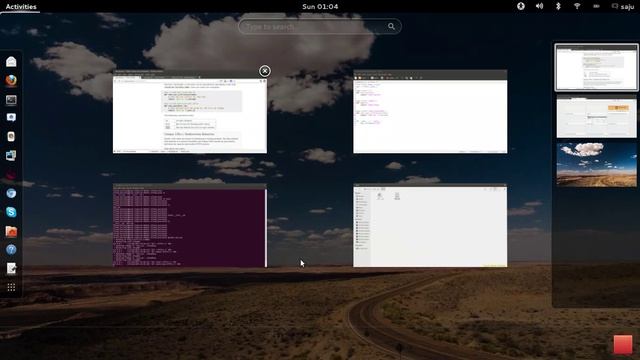Launch the photo viewer icon in dash

[11, 156]
